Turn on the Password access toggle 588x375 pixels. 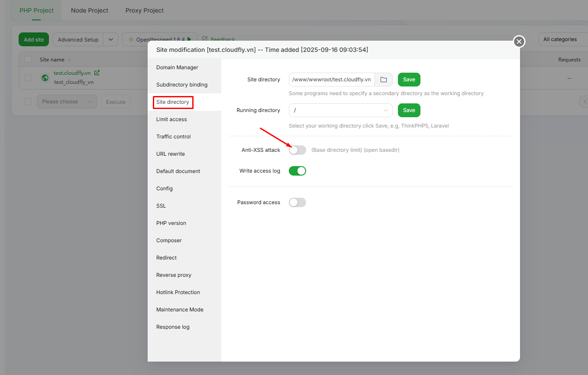pyautogui.click(x=297, y=202)
